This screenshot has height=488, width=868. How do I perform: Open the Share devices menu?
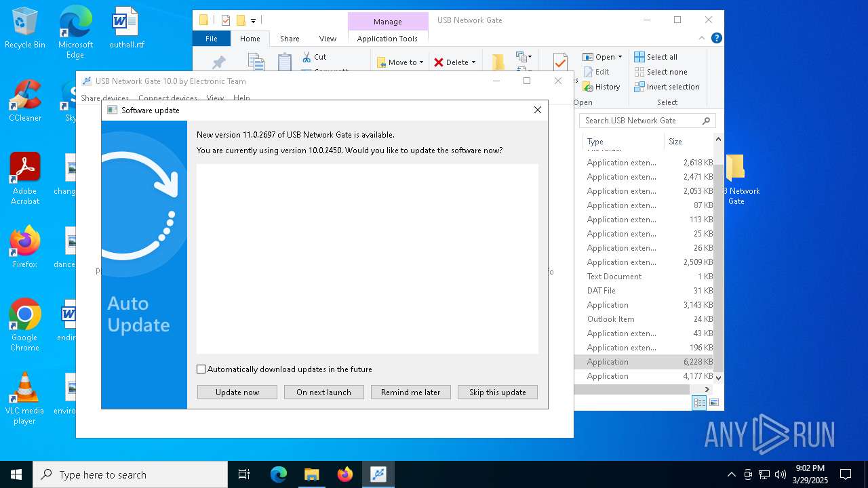tap(104, 98)
